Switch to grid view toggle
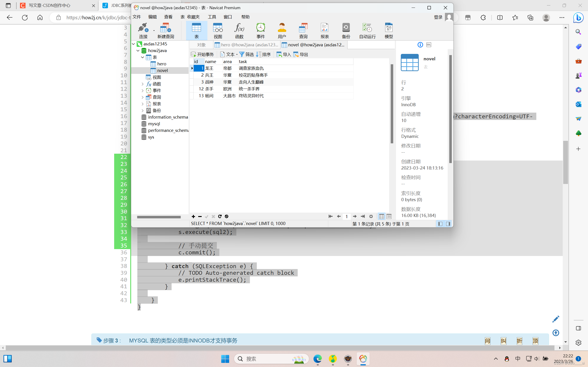588x367 pixels. point(382,216)
